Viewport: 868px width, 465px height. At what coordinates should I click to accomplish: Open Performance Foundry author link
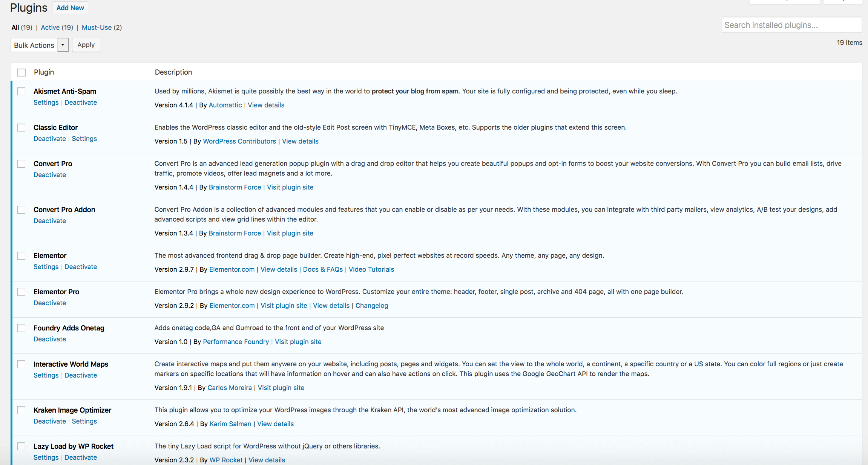click(x=236, y=342)
